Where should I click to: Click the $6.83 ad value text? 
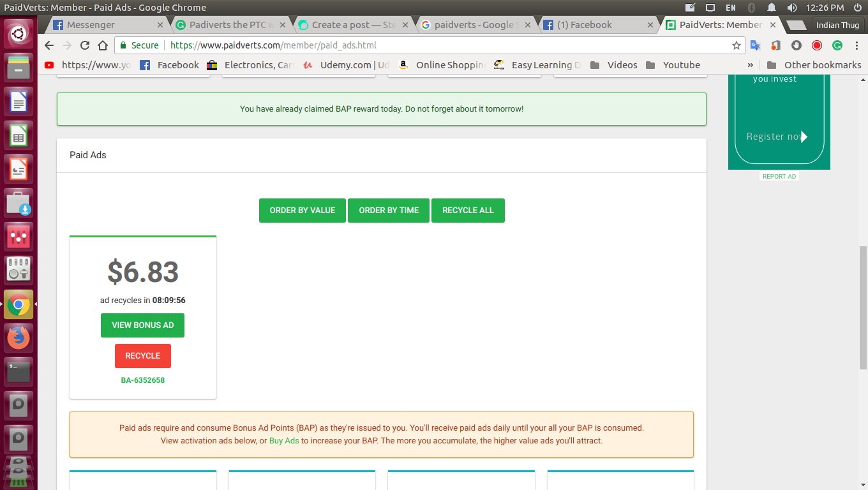coord(143,272)
